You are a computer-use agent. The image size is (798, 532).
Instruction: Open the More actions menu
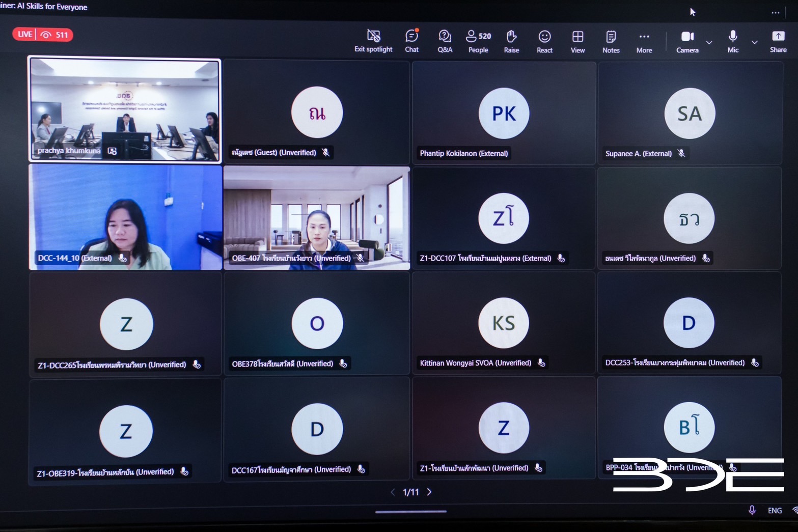644,41
